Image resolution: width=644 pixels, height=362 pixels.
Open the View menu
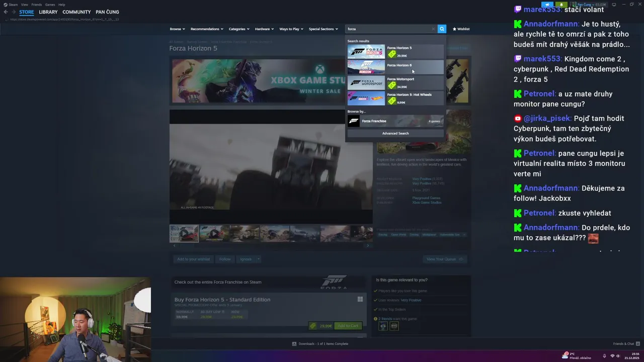(24, 5)
